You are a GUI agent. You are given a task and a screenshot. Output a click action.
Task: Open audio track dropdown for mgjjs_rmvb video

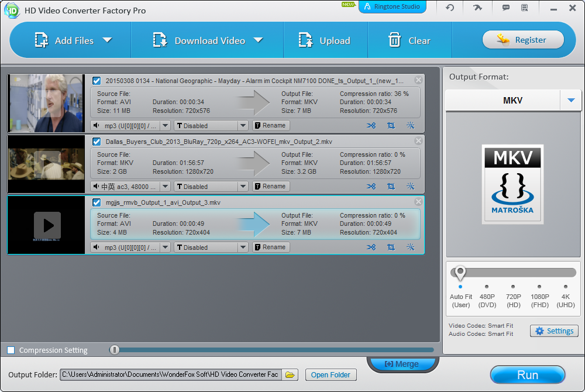[166, 247]
